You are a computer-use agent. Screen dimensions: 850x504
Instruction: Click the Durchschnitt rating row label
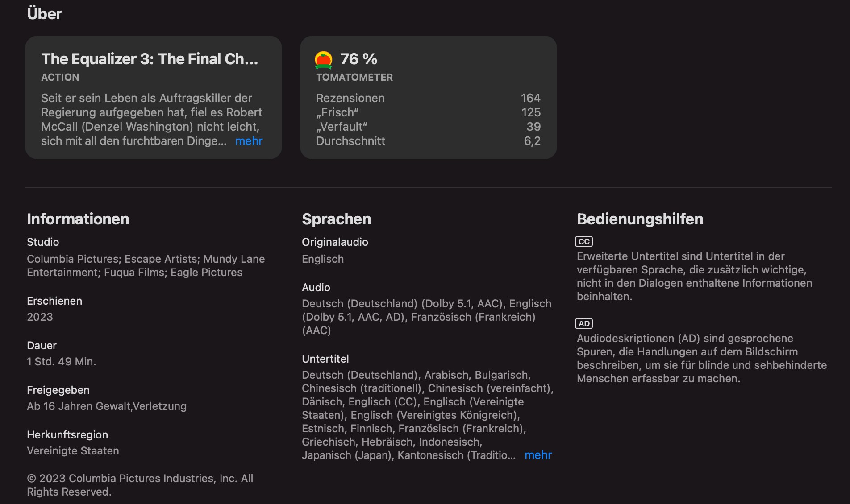click(350, 141)
